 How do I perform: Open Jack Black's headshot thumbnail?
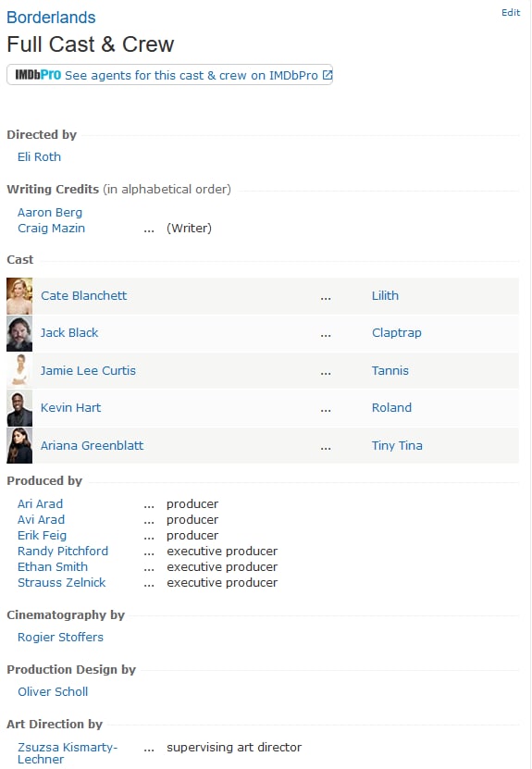pos(19,333)
